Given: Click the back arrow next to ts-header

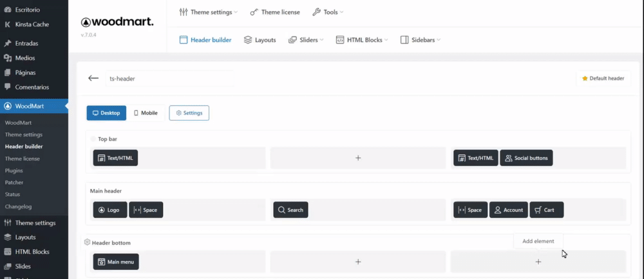Looking at the screenshot, I should 93,78.
